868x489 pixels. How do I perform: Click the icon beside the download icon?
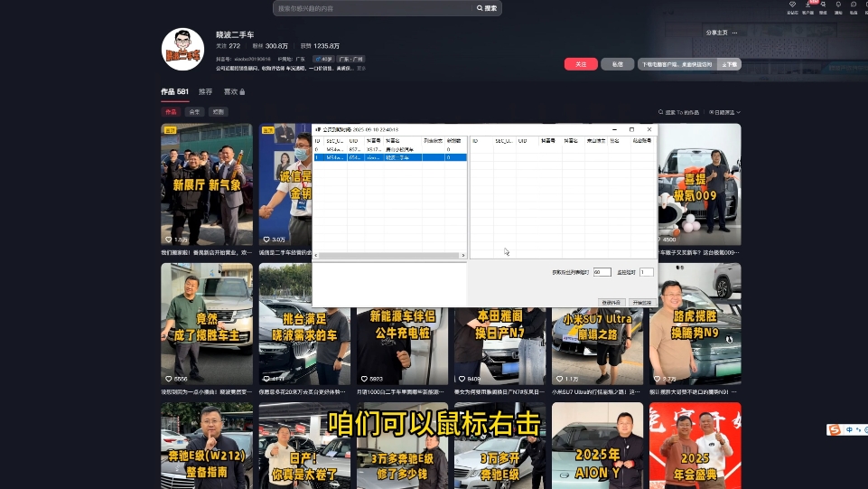pos(823,5)
